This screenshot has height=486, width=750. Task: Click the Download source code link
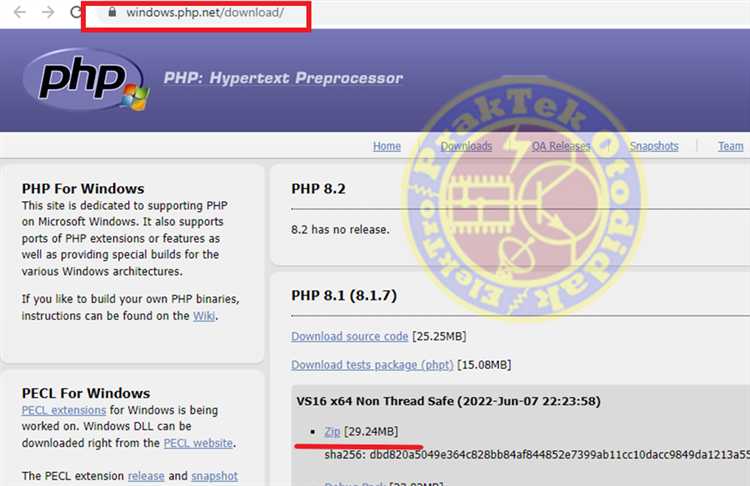(x=350, y=336)
